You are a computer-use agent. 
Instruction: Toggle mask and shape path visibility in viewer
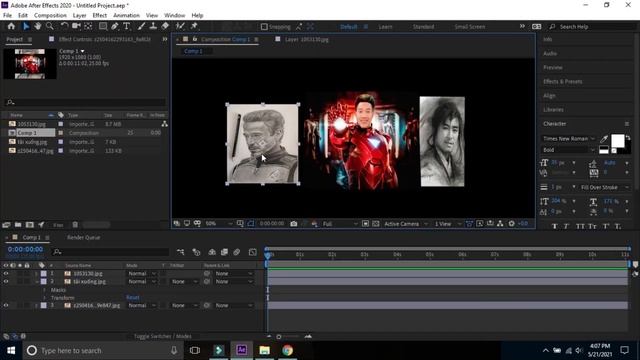click(x=251, y=224)
